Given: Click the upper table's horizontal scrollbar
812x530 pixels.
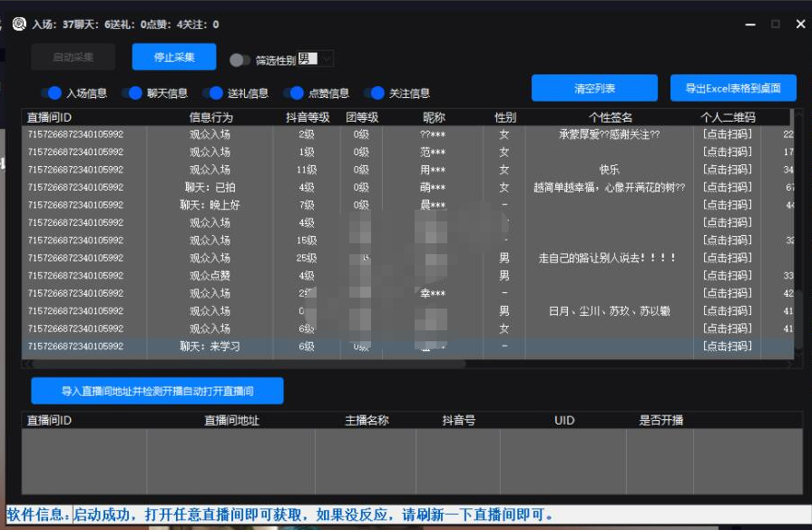Looking at the screenshot, I should point(245,364).
